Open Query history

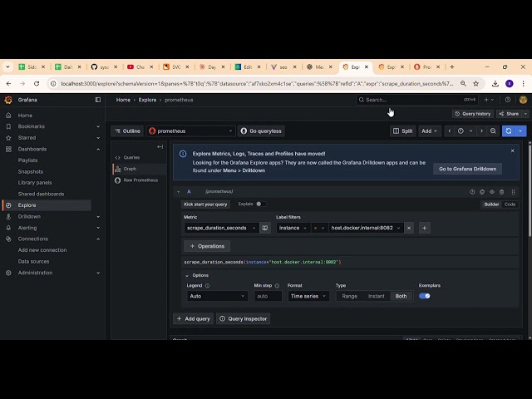pos(473,114)
